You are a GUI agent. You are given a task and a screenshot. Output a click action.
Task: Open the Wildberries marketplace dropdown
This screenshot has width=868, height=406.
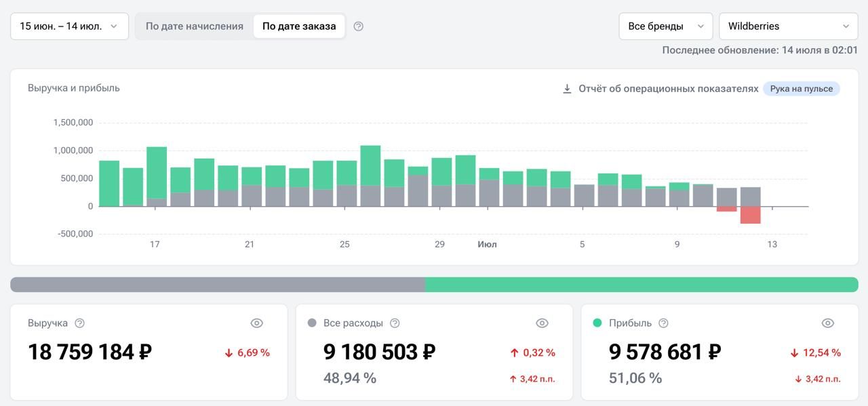(788, 26)
